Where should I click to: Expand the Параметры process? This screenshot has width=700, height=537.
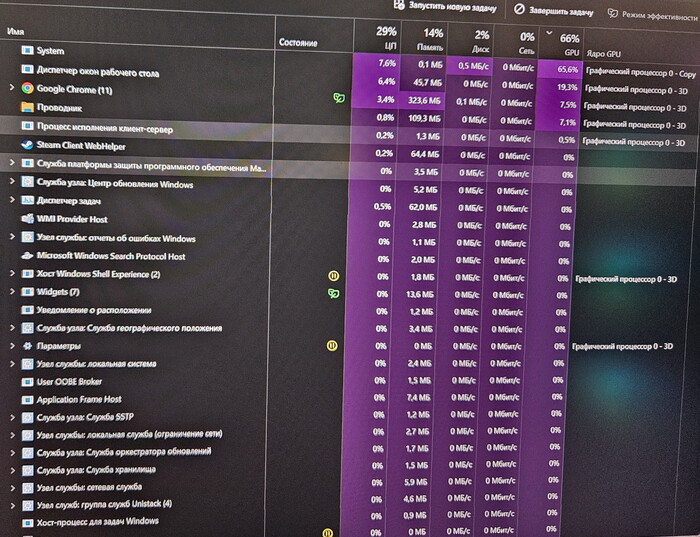12,346
